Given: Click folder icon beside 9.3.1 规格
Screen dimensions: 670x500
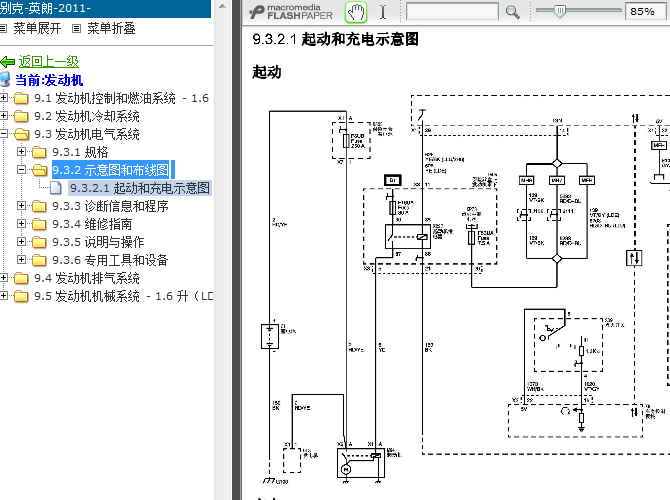Looking at the screenshot, I should pos(39,152).
